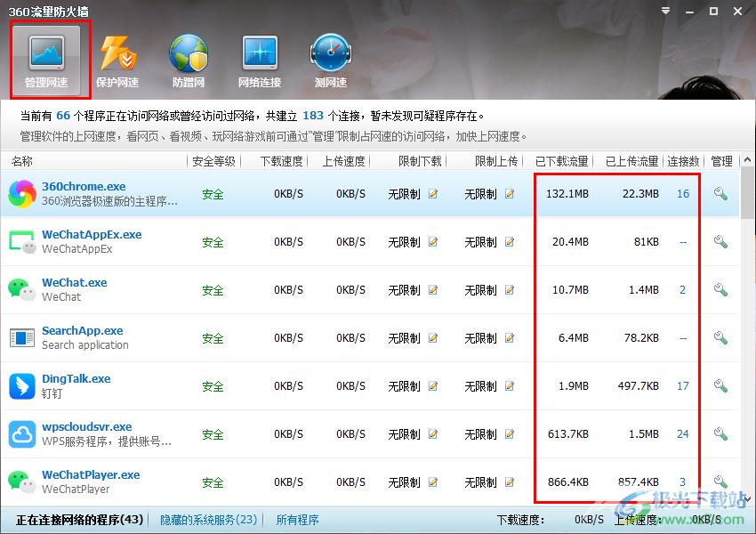
Task: Open manage wrench for DingTalk.exe
Action: 720,386
